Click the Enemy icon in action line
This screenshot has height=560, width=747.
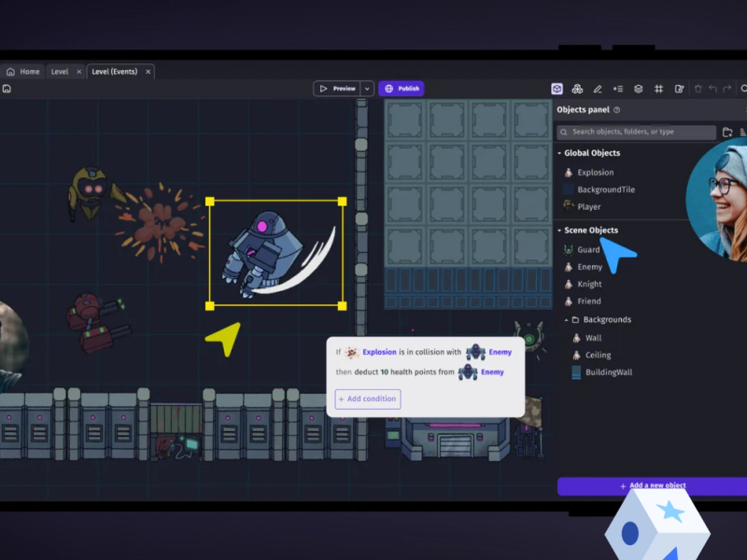pyautogui.click(x=468, y=371)
